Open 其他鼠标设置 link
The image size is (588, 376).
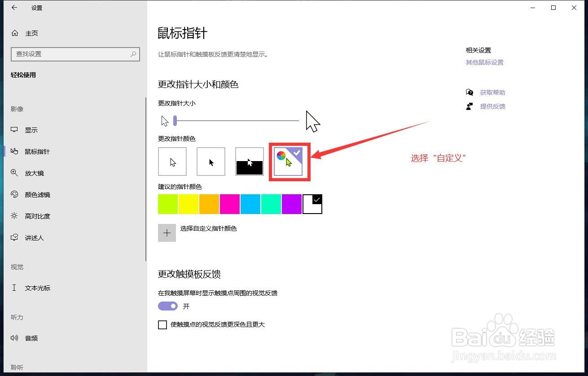click(x=485, y=62)
